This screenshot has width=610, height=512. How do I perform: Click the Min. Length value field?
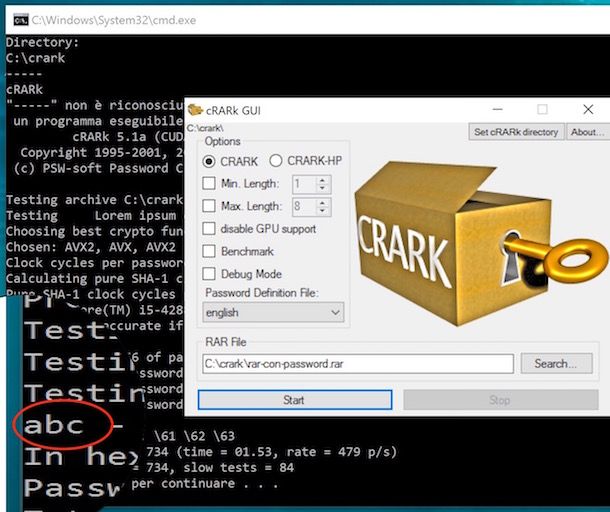click(x=305, y=184)
